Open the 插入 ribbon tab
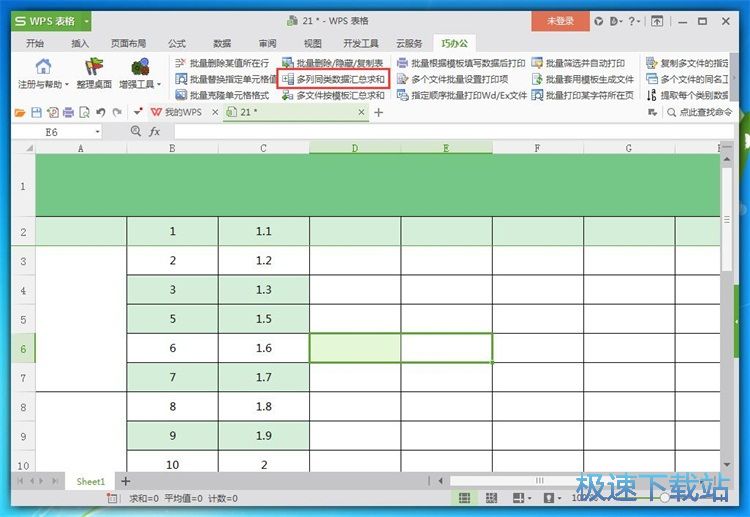 (x=80, y=44)
